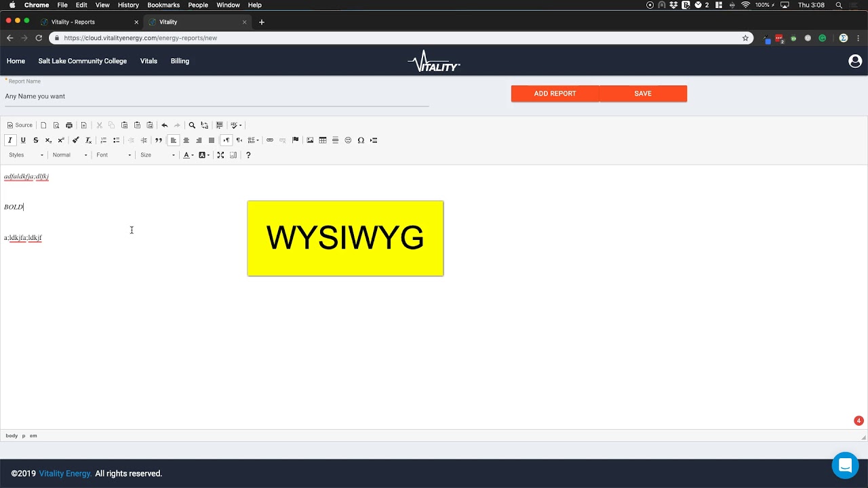The height and width of the screenshot is (488, 868).
Task: Open the text color picker
Action: (x=188, y=155)
